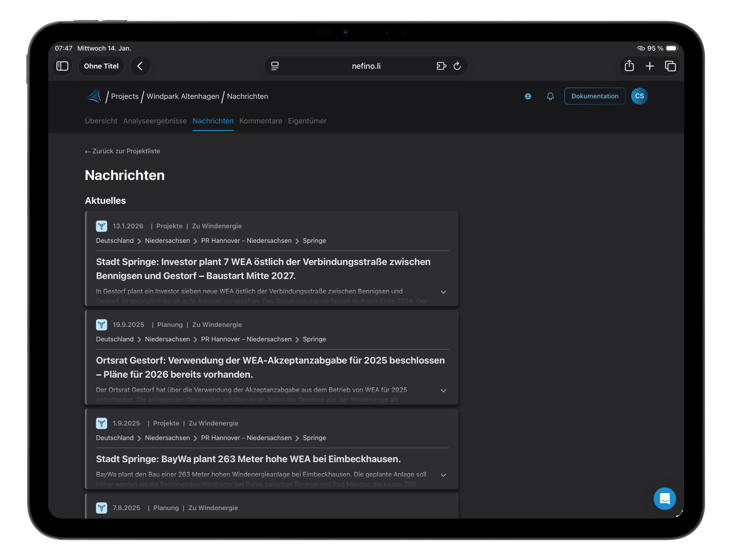Click the extensions icon in address bar
The image size is (730, 560).
pos(441,66)
